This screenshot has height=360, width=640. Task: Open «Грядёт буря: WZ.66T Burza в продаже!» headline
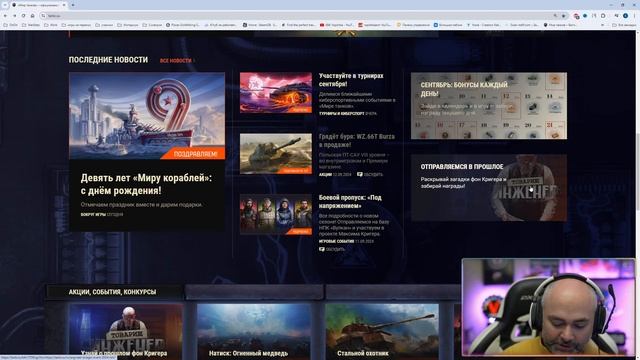357,140
